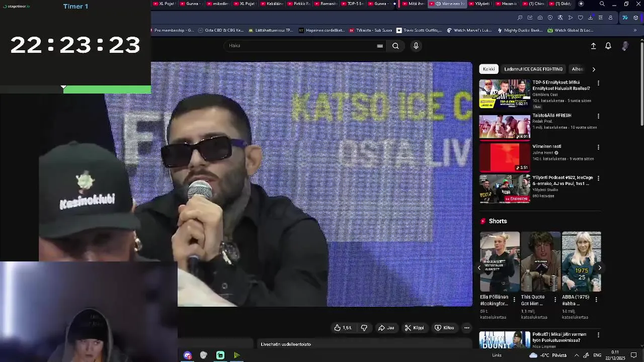644x362 pixels.
Task: Open YouTube notifications bell
Action: 608,46
